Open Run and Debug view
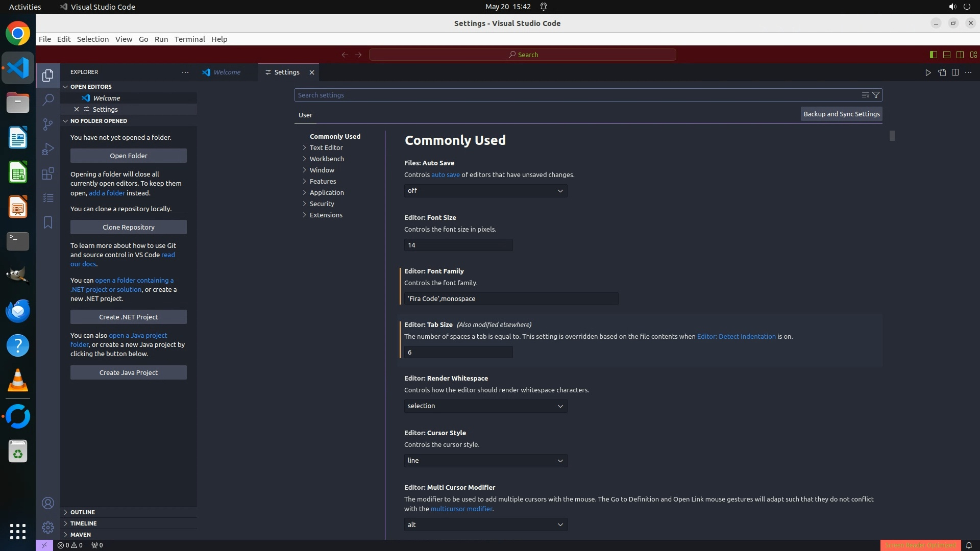Viewport: 980px width, 551px height. 48,149
